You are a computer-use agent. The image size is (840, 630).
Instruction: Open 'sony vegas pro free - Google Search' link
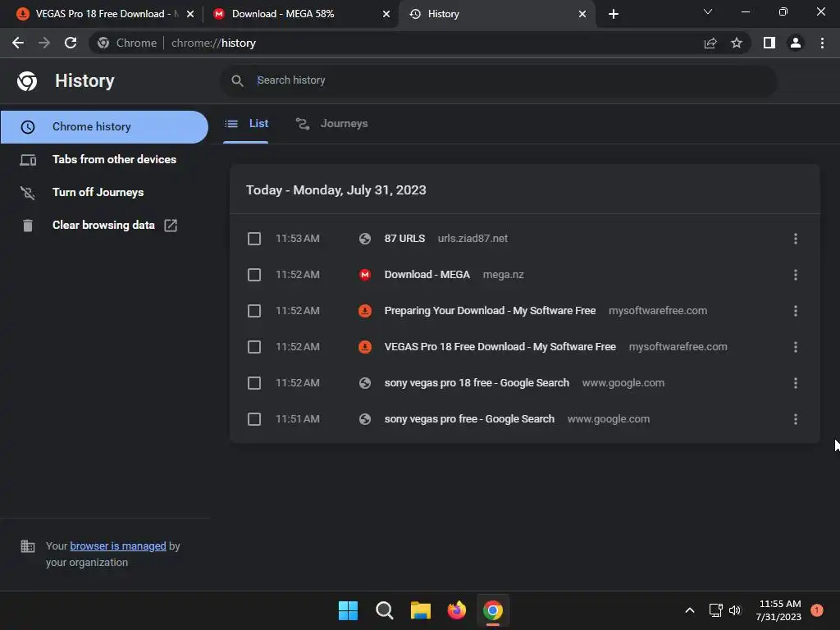(469, 419)
